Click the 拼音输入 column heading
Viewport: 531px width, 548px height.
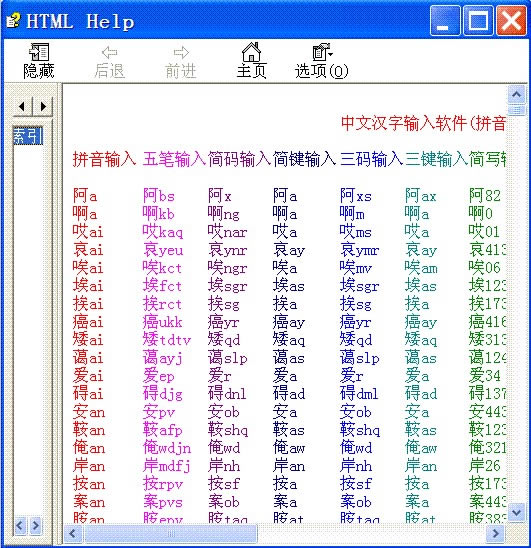[x=104, y=159]
